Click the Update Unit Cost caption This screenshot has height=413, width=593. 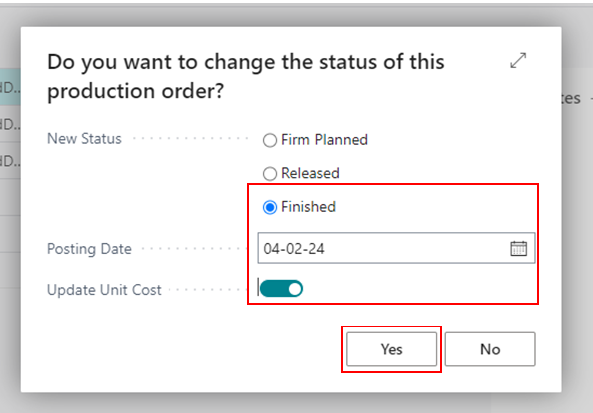tap(104, 290)
